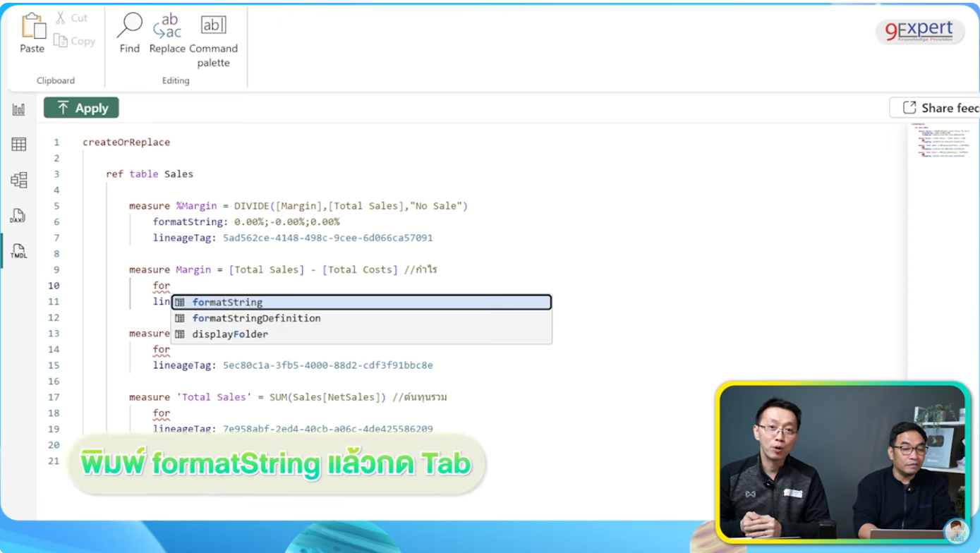Switch to Report view in the sidebar

click(x=18, y=109)
